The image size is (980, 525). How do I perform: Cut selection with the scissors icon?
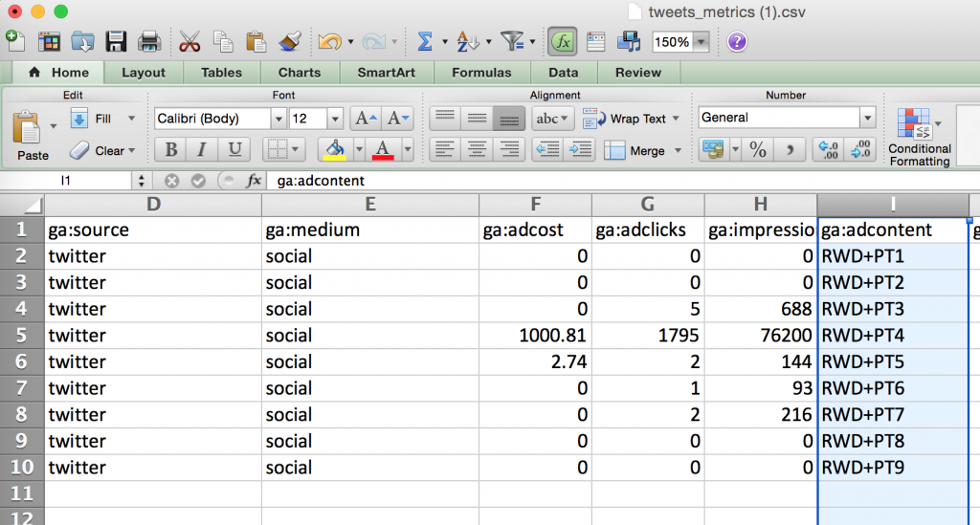(x=189, y=42)
